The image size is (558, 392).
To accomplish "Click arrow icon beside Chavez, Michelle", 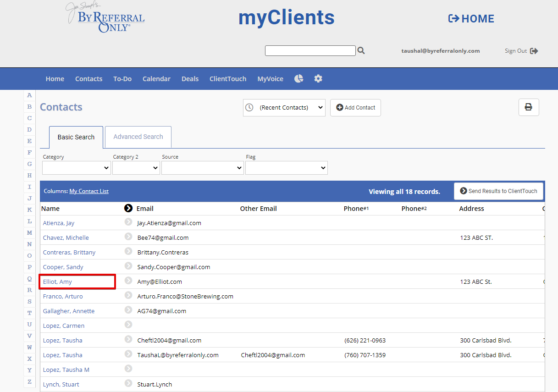I will [128, 237].
